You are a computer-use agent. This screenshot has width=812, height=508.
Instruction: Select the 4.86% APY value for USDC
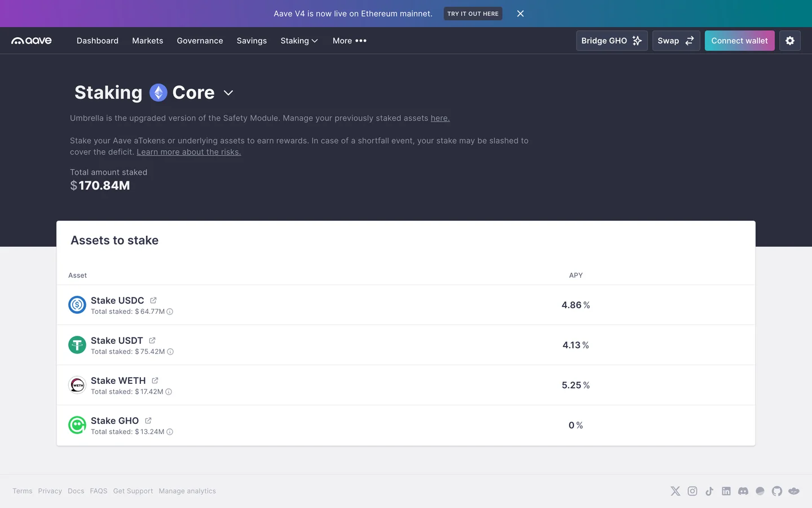tap(576, 305)
